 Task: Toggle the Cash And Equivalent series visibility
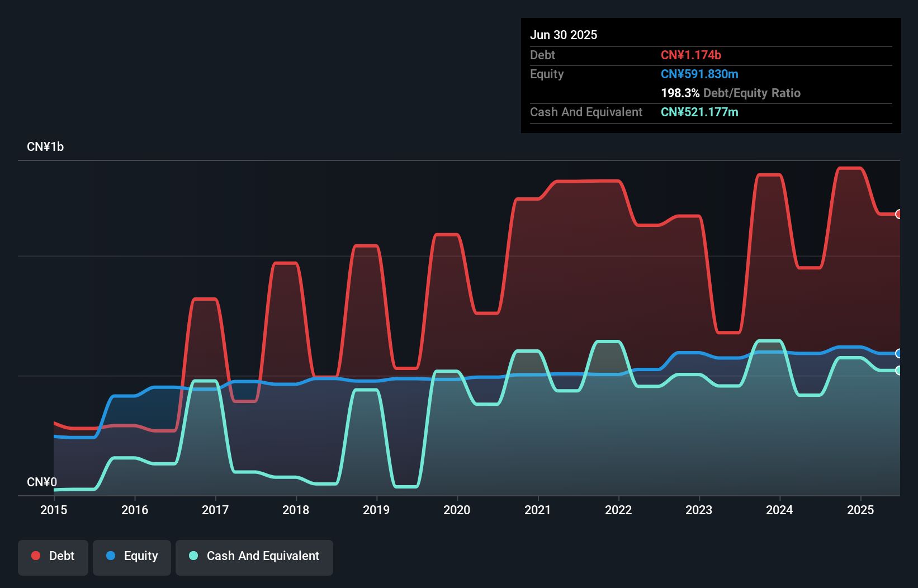point(254,556)
